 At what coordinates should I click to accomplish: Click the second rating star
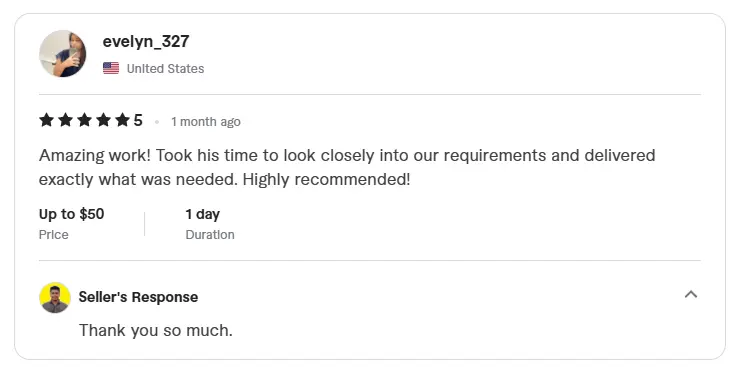pyautogui.click(x=65, y=120)
